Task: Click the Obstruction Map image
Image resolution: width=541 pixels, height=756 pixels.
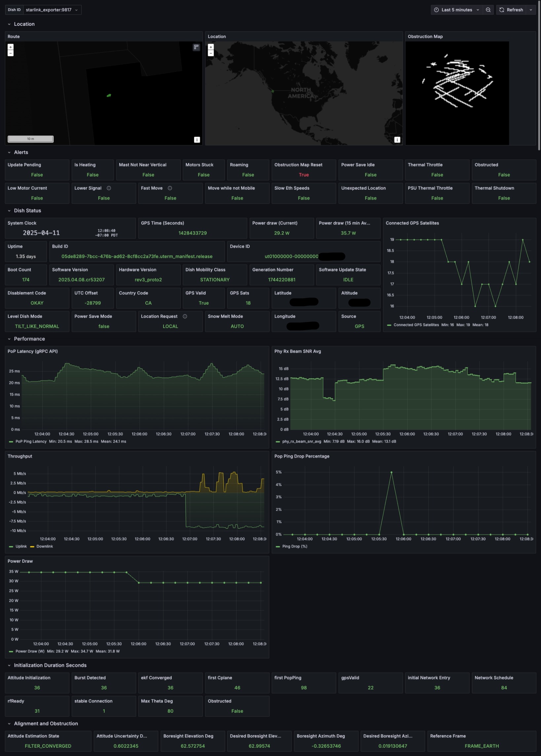Action: click(457, 93)
